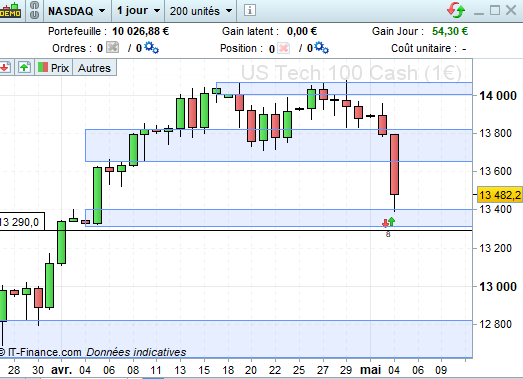523x379 pixels.
Task: Click the red-green refresh arrows icon
Action: (x=456, y=10)
